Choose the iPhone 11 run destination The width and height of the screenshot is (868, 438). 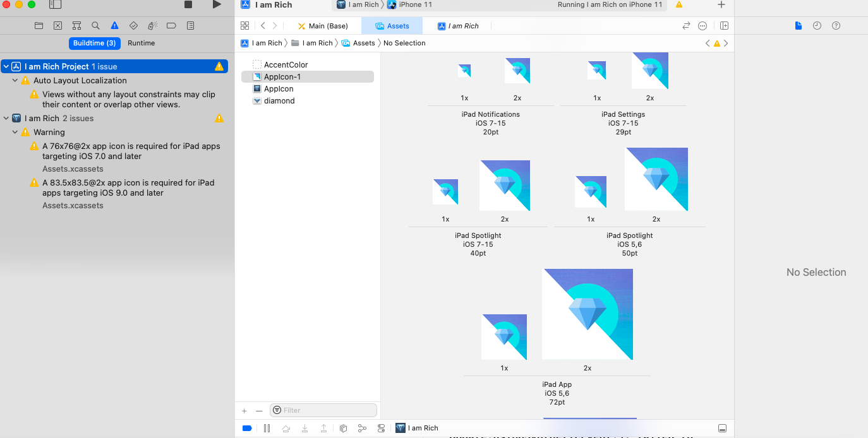click(409, 4)
